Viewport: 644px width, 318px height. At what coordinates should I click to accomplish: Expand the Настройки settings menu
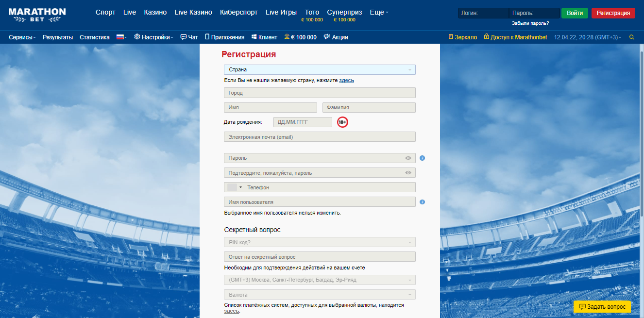(153, 37)
